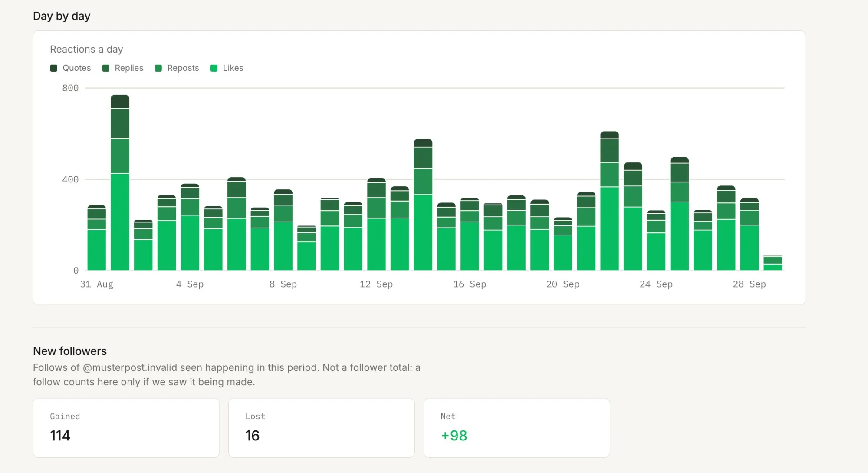Toggle the Replies legend label
868x473 pixels.
point(129,68)
